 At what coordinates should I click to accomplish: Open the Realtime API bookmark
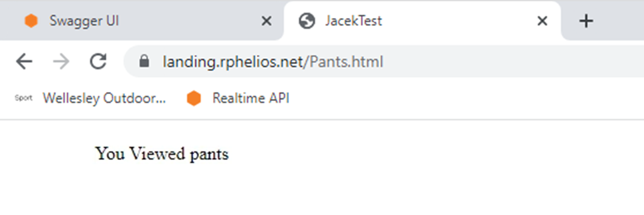coord(250,98)
